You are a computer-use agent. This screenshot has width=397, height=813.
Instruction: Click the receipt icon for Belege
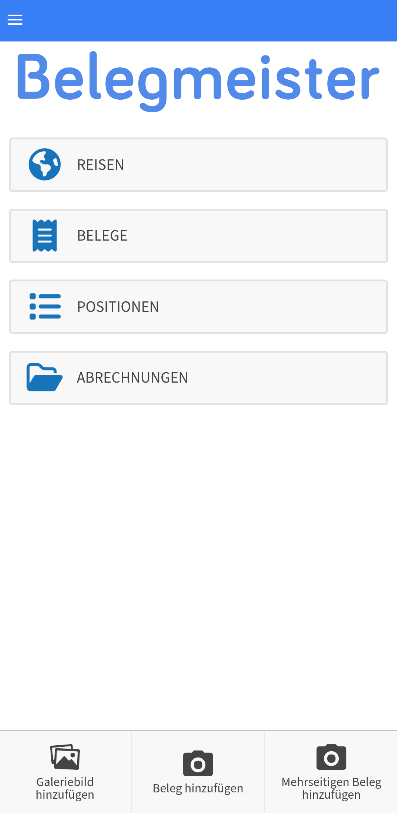tap(45, 235)
